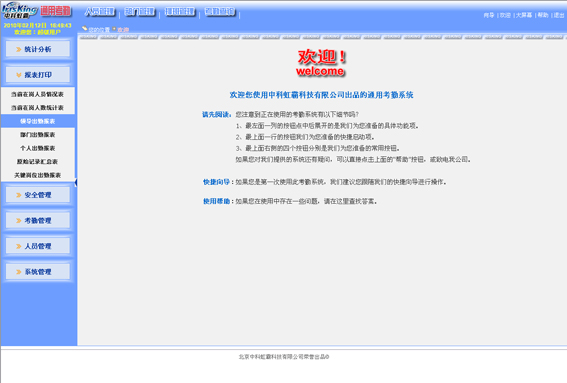Expand the 系统管理 sidebar section

click(x=38, y=272)
